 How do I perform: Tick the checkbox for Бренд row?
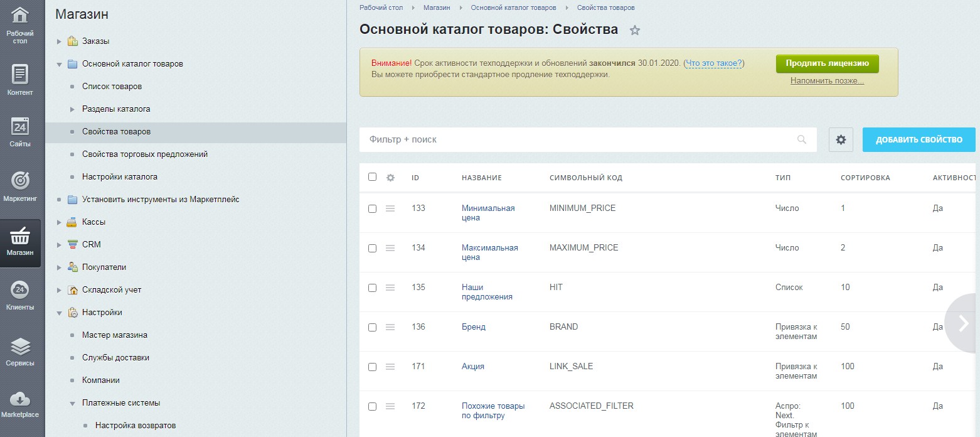372,327
